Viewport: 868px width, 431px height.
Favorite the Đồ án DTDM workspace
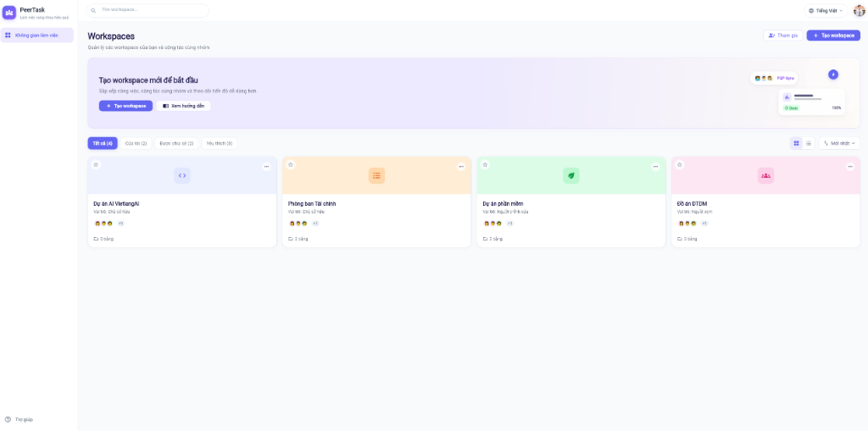pyautogui.click(x=680, y=164)
